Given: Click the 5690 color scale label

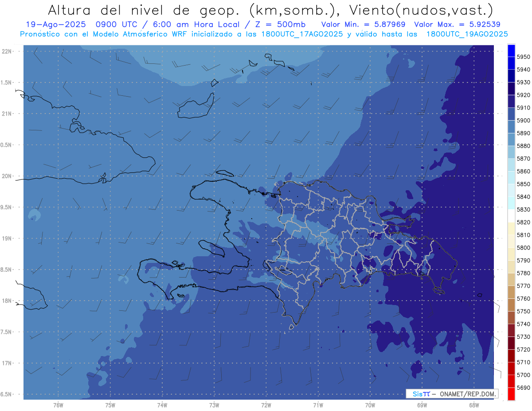Looking at the screenshot, I should pos(523,388).
